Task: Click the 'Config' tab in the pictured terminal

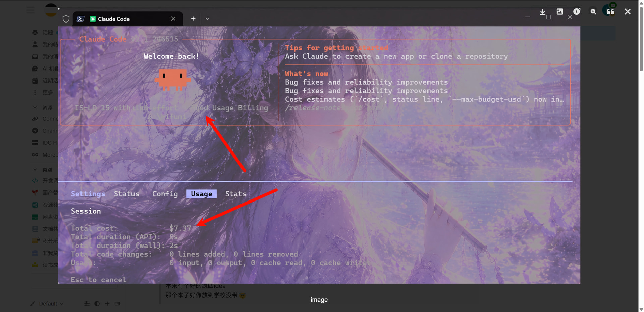Action: [165, 194]
